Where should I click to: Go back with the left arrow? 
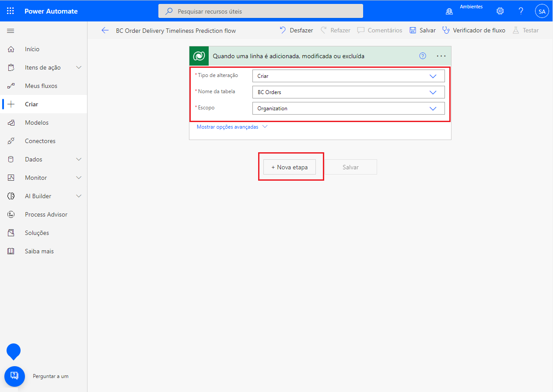coord(105,30)
